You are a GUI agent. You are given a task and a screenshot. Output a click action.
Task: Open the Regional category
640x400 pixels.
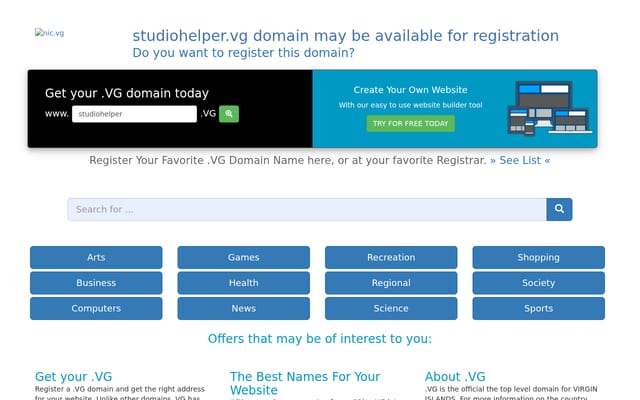[x=391, y=282]
